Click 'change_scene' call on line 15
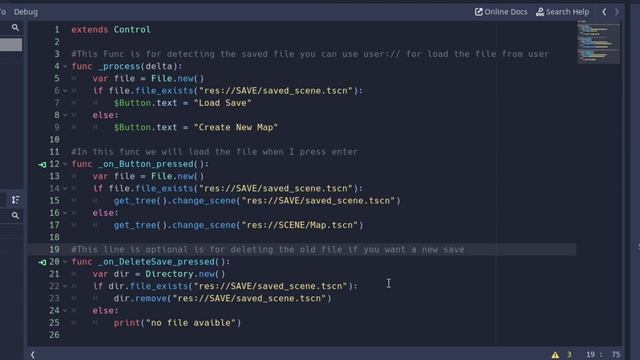This screenshot has width=640, height=360. pos(204,201)
